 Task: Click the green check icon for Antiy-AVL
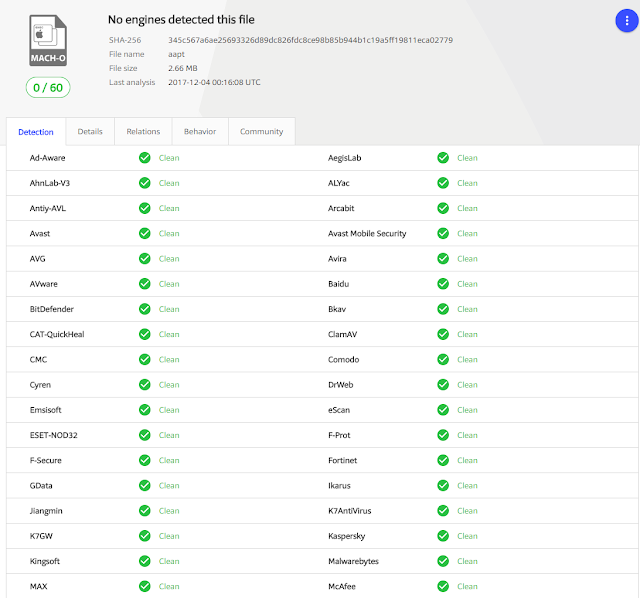[144, 208]
